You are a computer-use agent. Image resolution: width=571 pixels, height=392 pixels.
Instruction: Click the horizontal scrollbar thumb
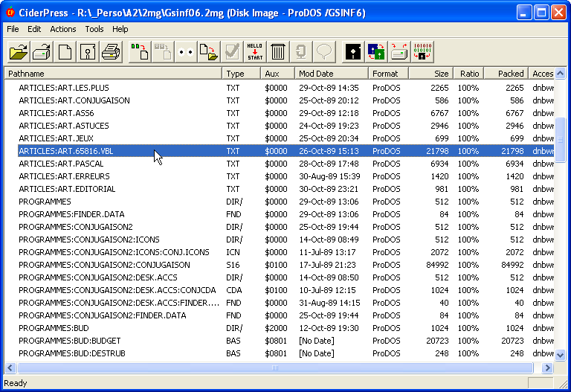click(x=275, y=368)
